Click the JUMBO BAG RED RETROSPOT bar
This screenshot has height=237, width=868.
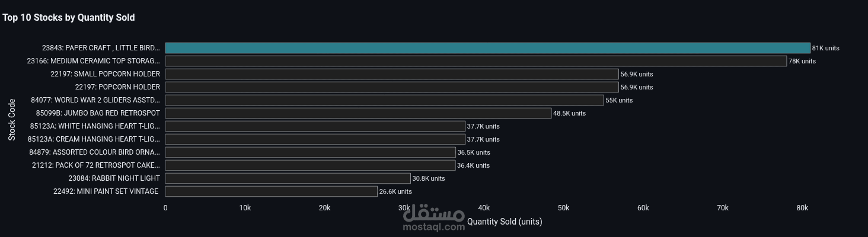(x=358, y=113)
